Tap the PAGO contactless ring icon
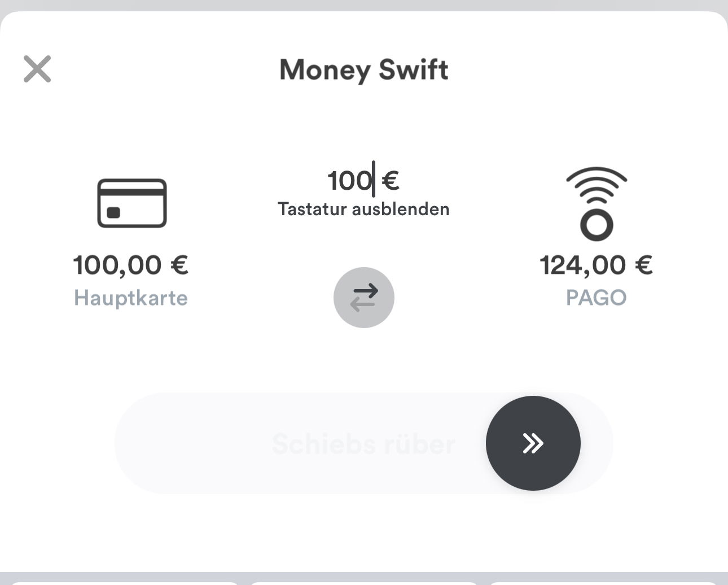728x585 pixels. [597, 204]
